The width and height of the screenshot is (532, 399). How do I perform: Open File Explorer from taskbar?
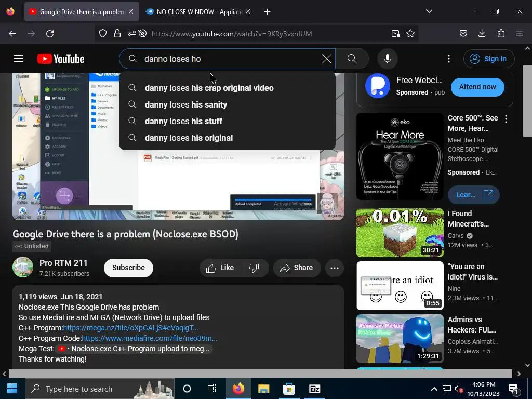tap(263, 389)
